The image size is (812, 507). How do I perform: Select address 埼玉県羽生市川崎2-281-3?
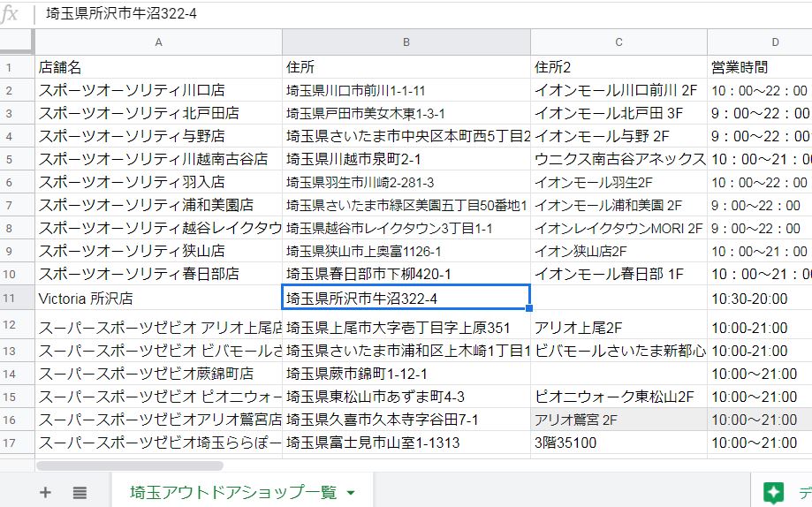(x=406, y=182)
